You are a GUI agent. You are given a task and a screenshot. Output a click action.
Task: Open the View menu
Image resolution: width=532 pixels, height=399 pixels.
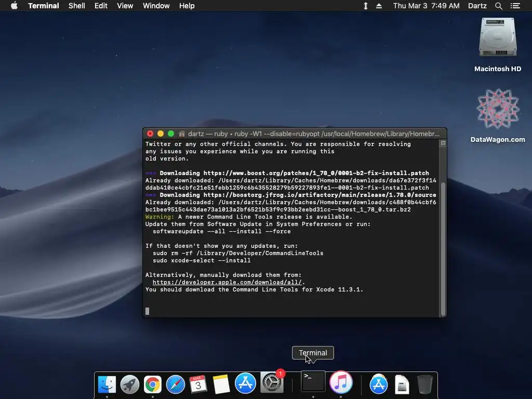[x=125, y=6]
